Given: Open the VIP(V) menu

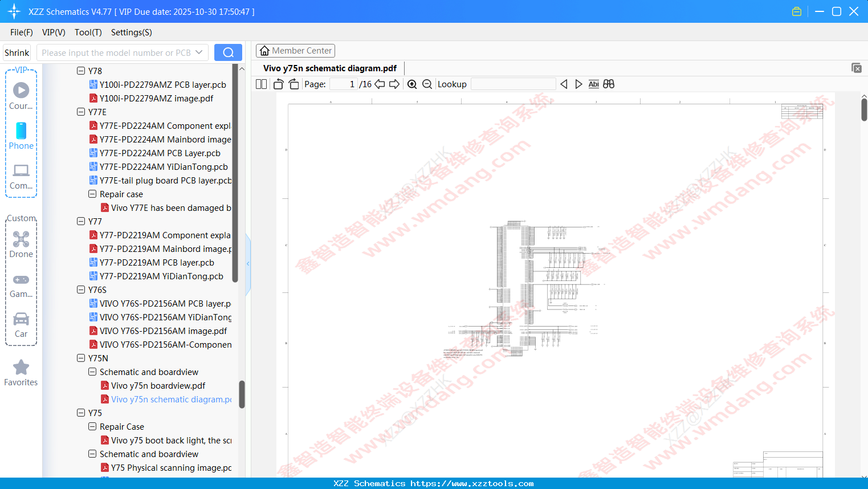Looking at the screenshot, I should coord(54,32).
